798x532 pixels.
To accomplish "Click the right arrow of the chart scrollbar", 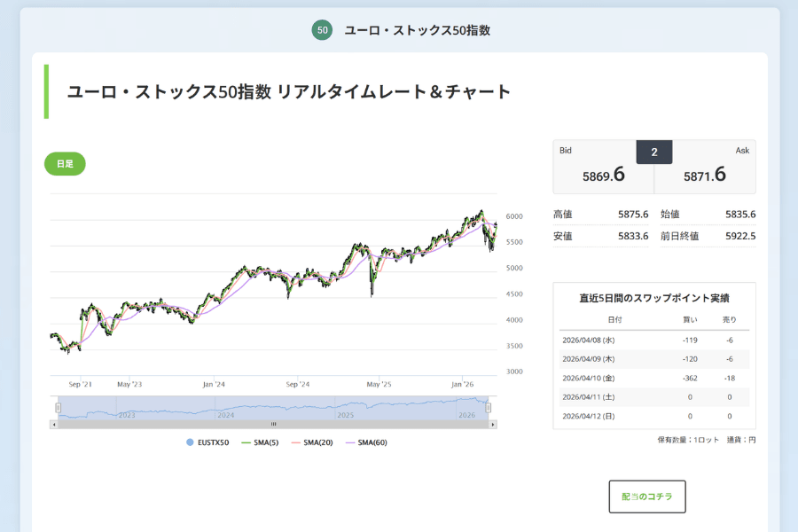I will point(495,424).
